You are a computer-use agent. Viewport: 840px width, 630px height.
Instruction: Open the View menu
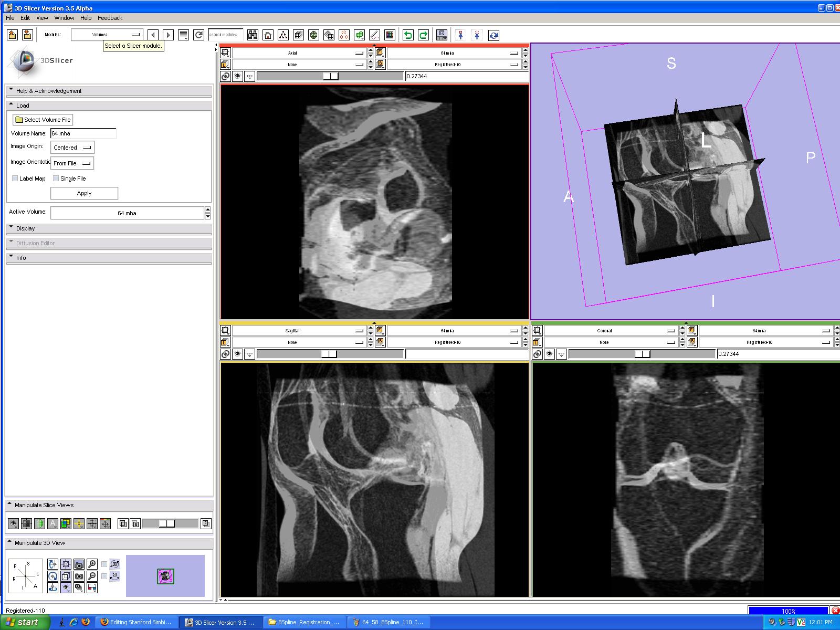point(42,18)
